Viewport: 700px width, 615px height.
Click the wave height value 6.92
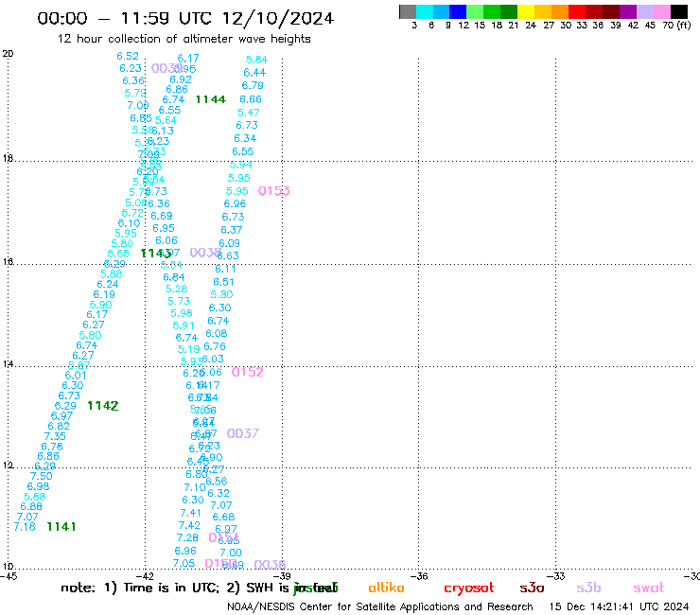click(181, 79)
